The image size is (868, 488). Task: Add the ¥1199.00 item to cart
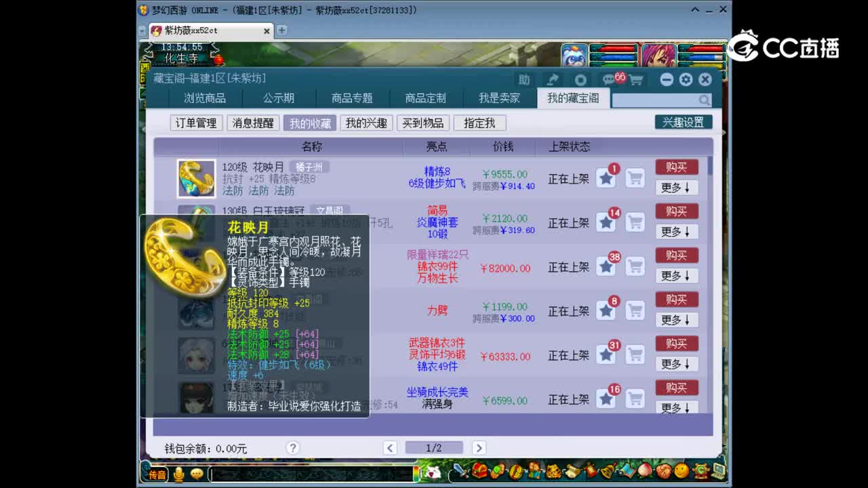[x=635, y=310]
